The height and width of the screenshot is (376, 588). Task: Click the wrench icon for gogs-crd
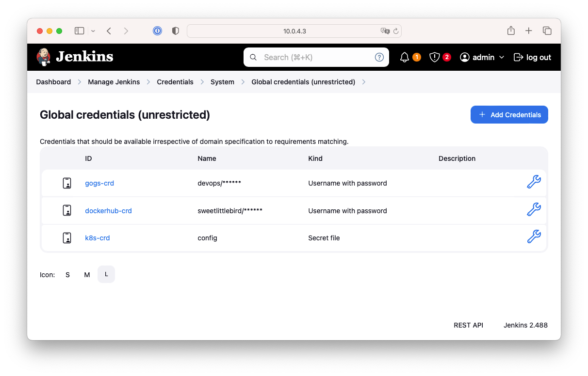(534, 182)
